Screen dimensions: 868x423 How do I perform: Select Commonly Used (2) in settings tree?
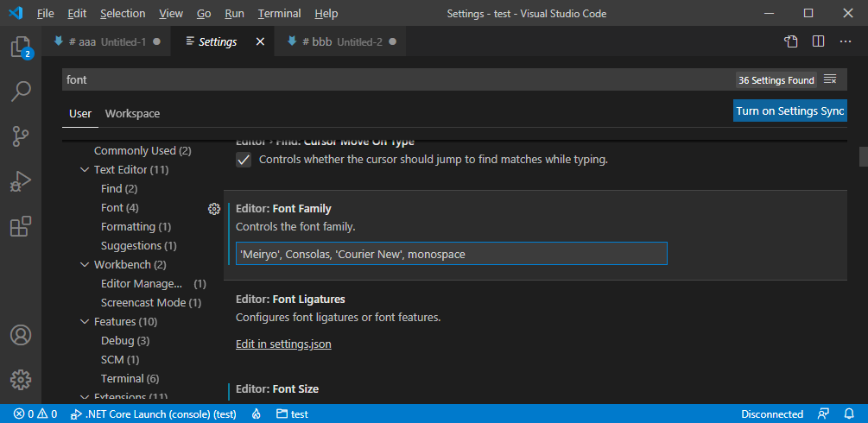[x=143, y=150]
